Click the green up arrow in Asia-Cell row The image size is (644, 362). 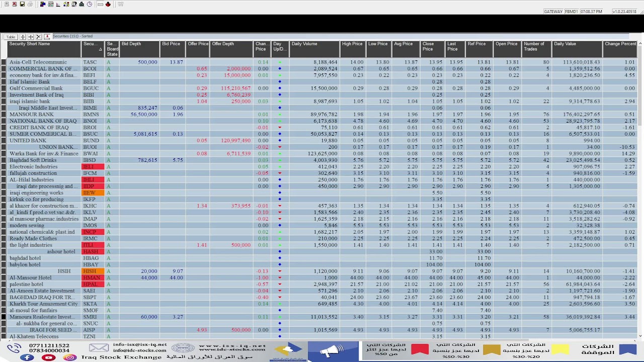click(280, 62)
